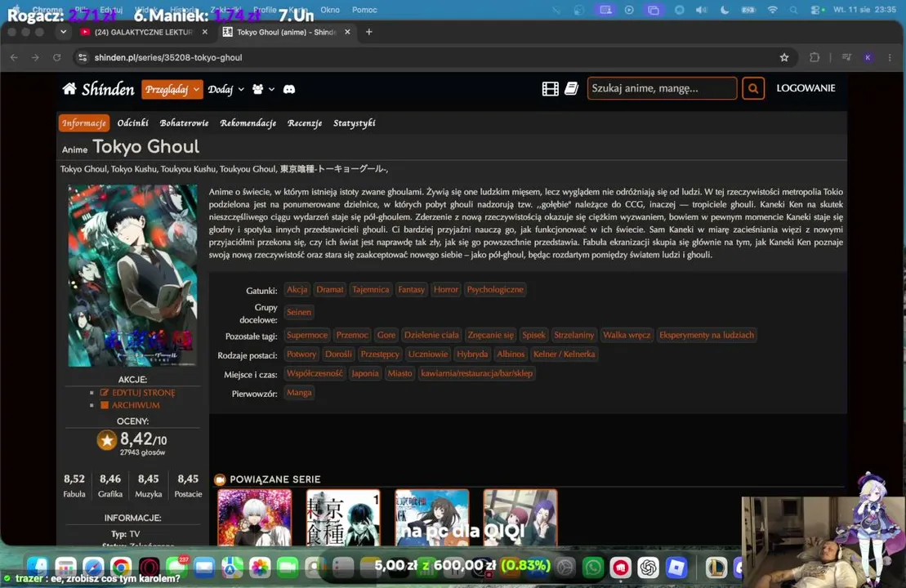Click the orange search magnifier button
Screen dimensions: 906x588
753,88
